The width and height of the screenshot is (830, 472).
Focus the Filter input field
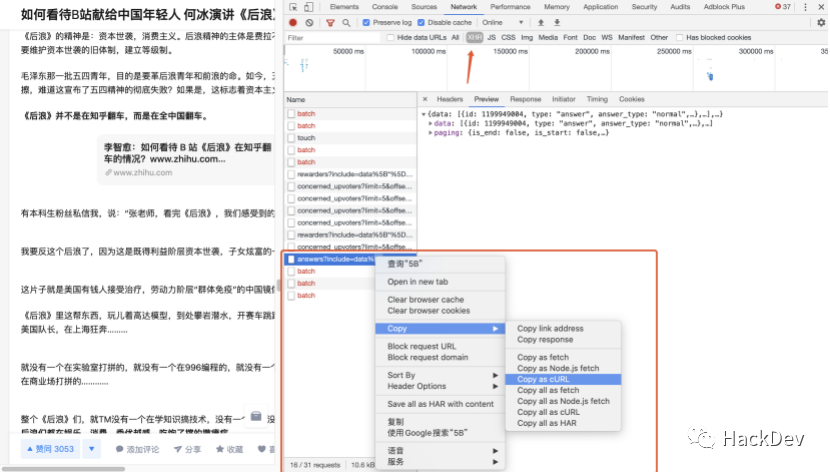332,38
